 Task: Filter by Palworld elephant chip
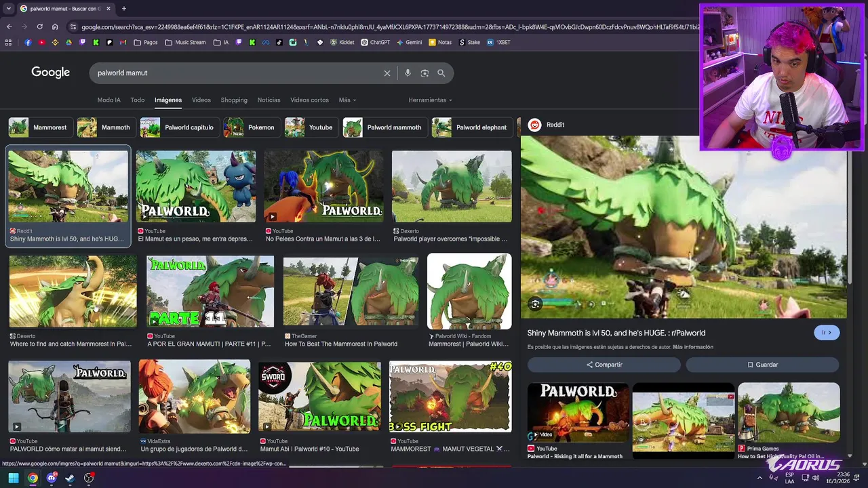471,127
